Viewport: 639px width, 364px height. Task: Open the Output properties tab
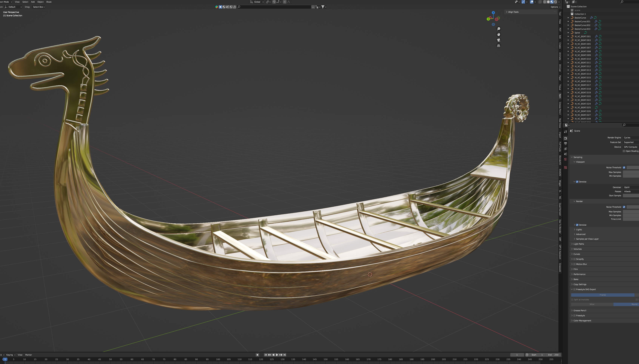click(x=566, y=144)
